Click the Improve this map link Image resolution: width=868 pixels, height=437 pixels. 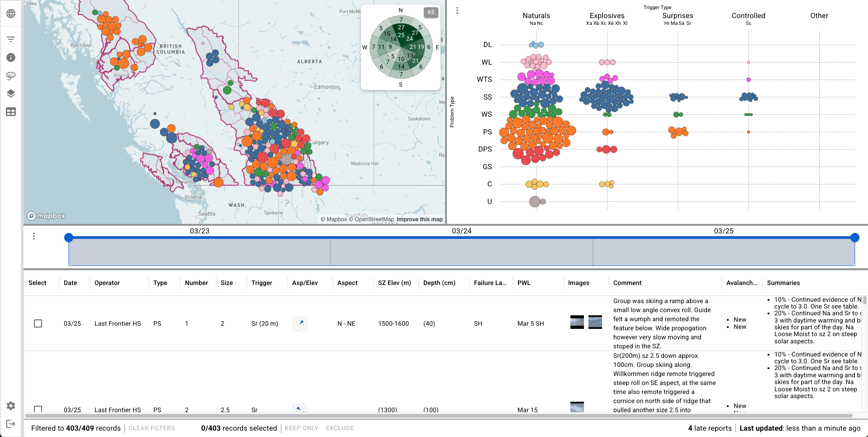pos(419,219)
